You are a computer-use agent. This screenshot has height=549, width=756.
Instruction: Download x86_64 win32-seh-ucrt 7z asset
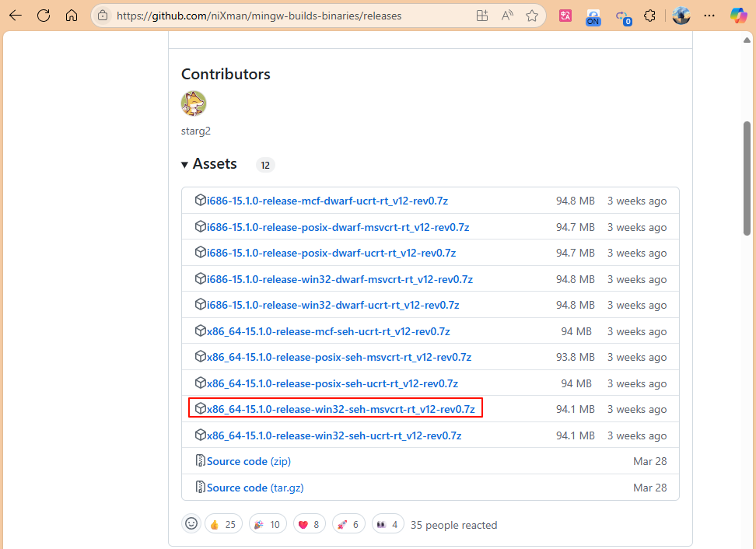pos(334,435)
